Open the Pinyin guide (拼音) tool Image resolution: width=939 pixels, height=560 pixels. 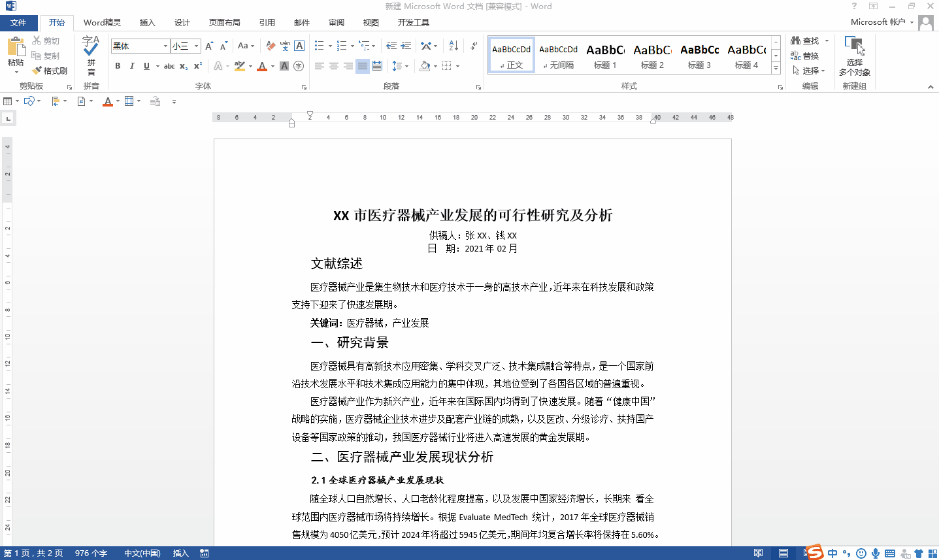[x=91, y=55]
